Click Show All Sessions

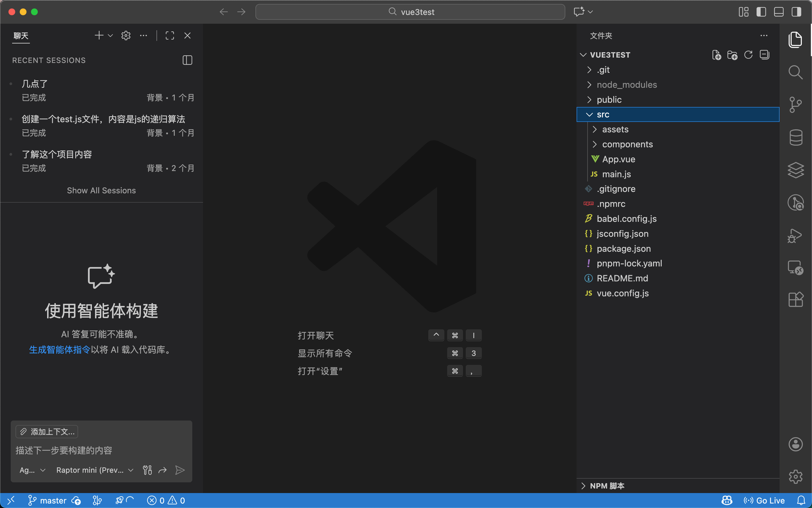pos(101,191)
